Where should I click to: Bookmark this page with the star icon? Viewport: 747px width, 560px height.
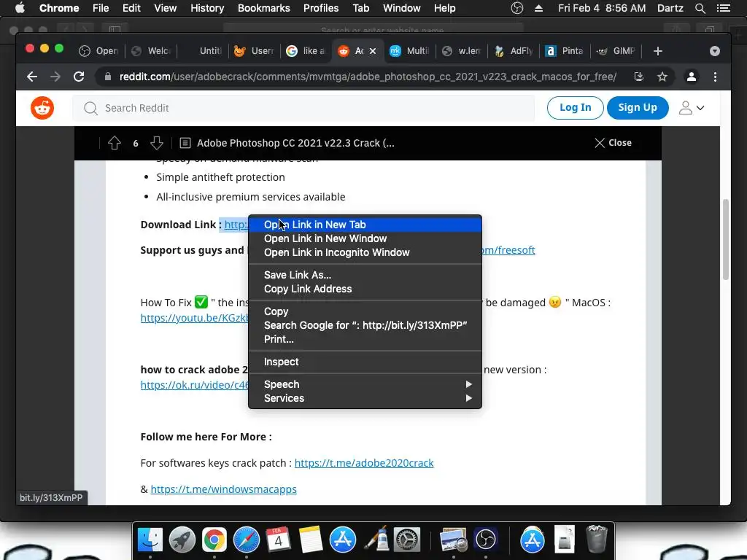(662, 77)
